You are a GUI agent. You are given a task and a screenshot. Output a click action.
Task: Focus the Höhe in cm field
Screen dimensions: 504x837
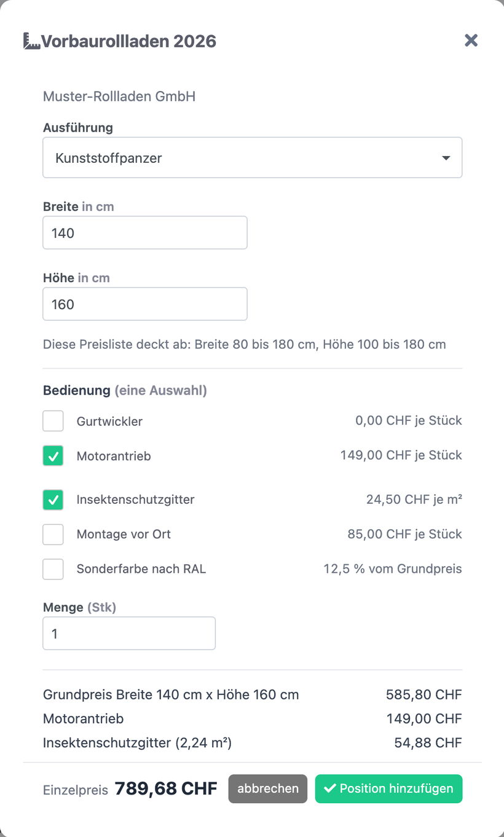[x=145, y=304]
